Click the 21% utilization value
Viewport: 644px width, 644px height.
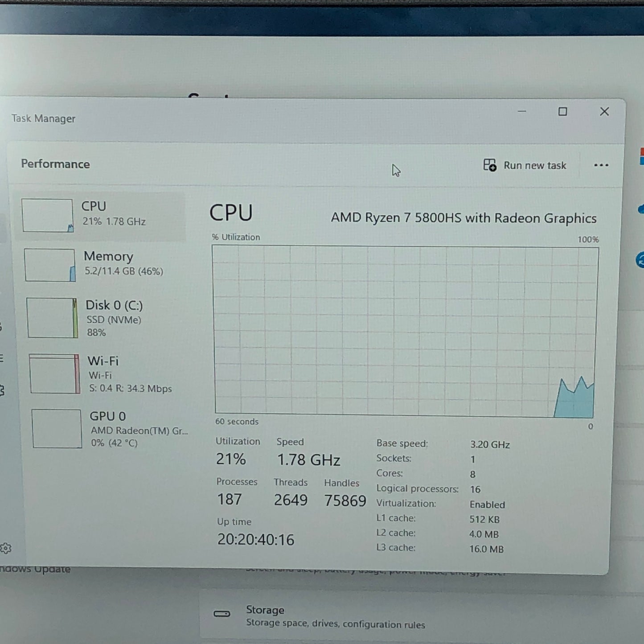pos(231,459)
